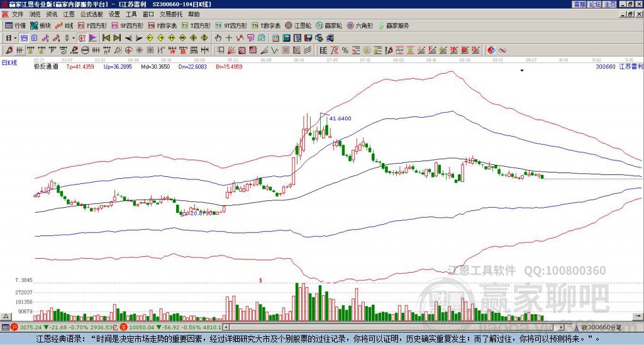Open the 9T四方形 tool
This screenshot has width=644, height=345.
pos(231,25)
